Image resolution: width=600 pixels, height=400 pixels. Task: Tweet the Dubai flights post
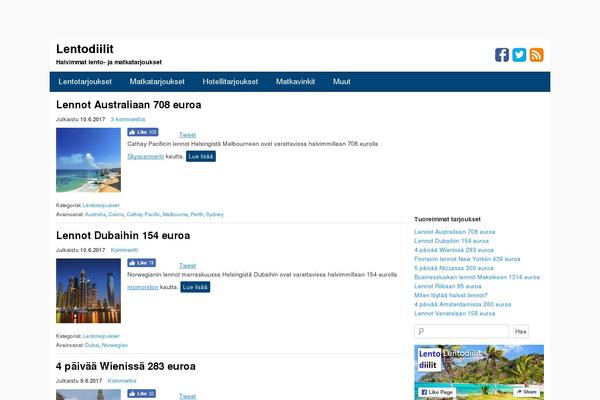[x=188, y=266]
